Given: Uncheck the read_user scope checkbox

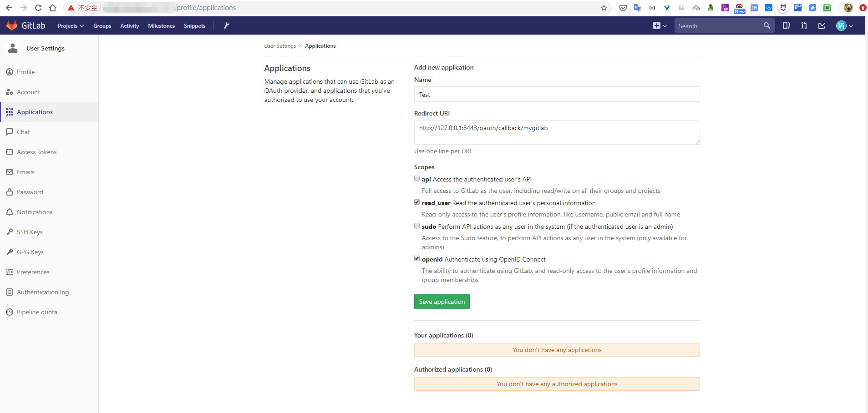Looking at the screenshot, I should [x=417, y=202].
